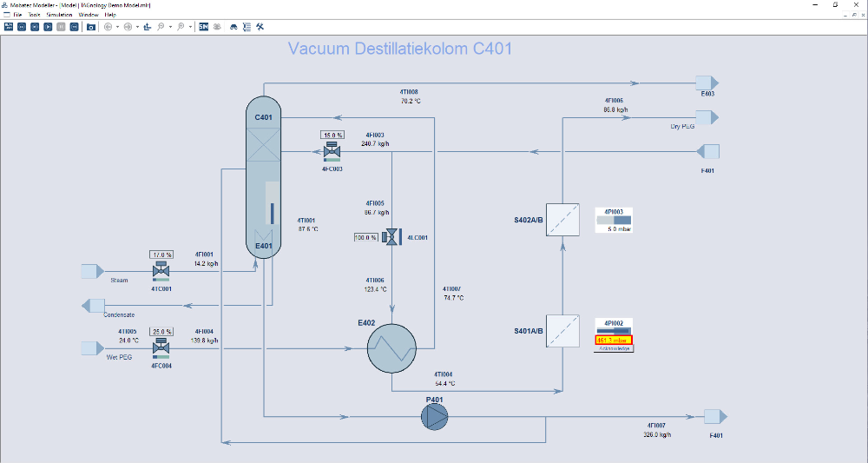Click the Vacuum Destillatiekolom C401 title
The height and width of the screenshot is (463, 868).
click(399, 49)
